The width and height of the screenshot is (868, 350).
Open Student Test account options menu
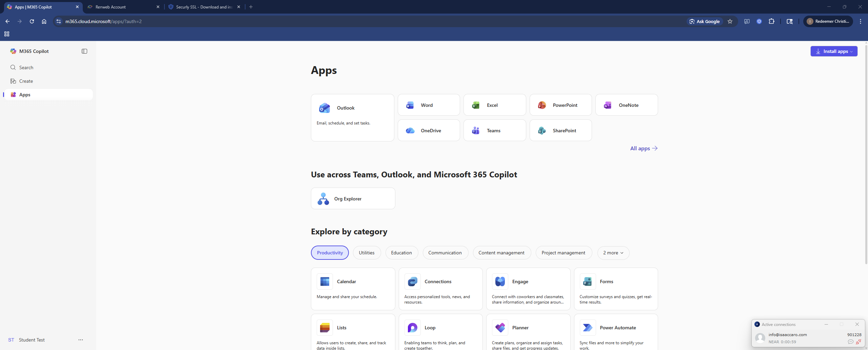coord(81,340)
